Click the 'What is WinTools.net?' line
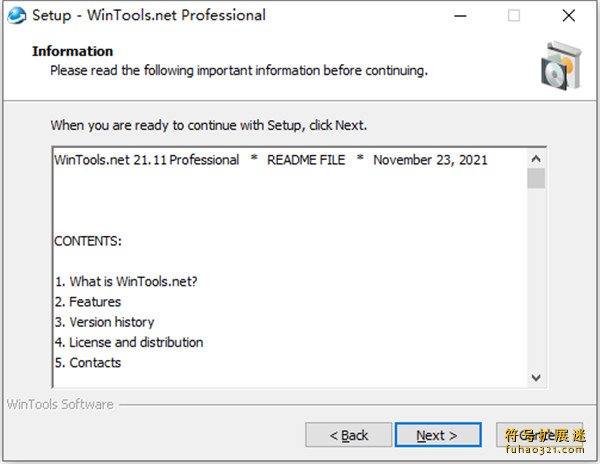The image size is (600, 464). pos(126,282)
